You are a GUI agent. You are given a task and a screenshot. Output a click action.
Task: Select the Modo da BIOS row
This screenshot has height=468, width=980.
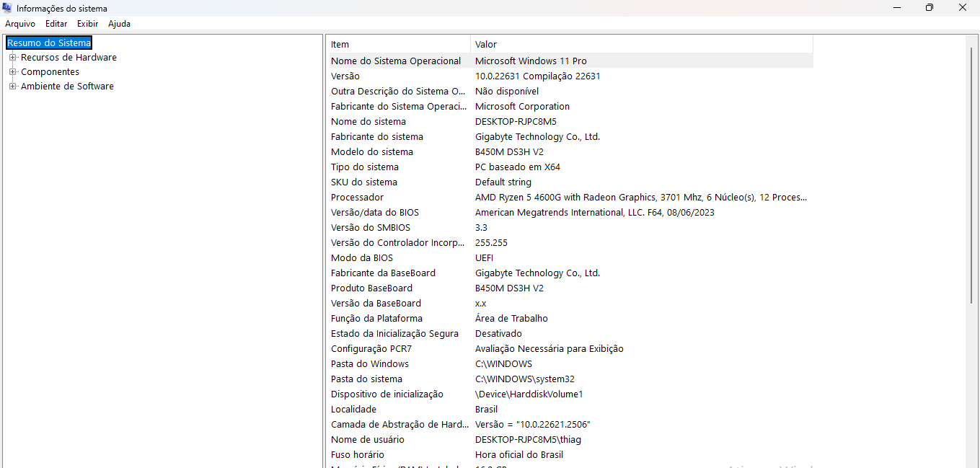click(x=570, y=258)
